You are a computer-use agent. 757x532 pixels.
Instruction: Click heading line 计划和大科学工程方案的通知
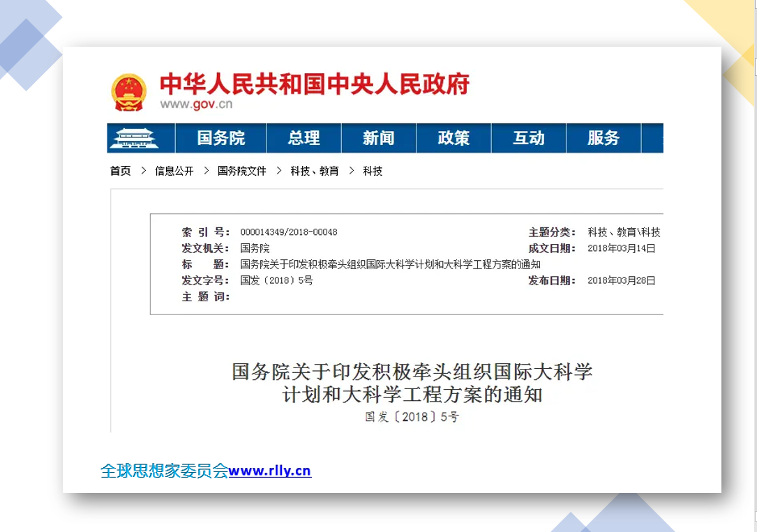click(x=412, y=395)
